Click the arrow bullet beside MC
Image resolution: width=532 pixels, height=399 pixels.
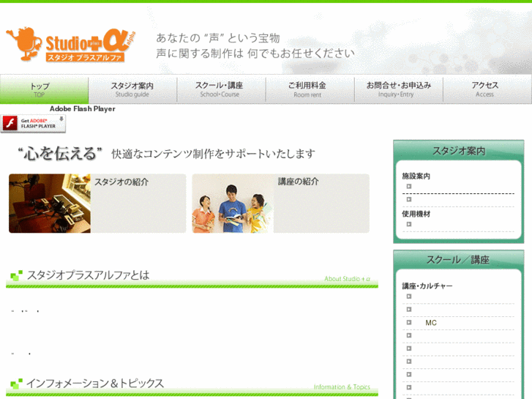[x=409, y=322]
